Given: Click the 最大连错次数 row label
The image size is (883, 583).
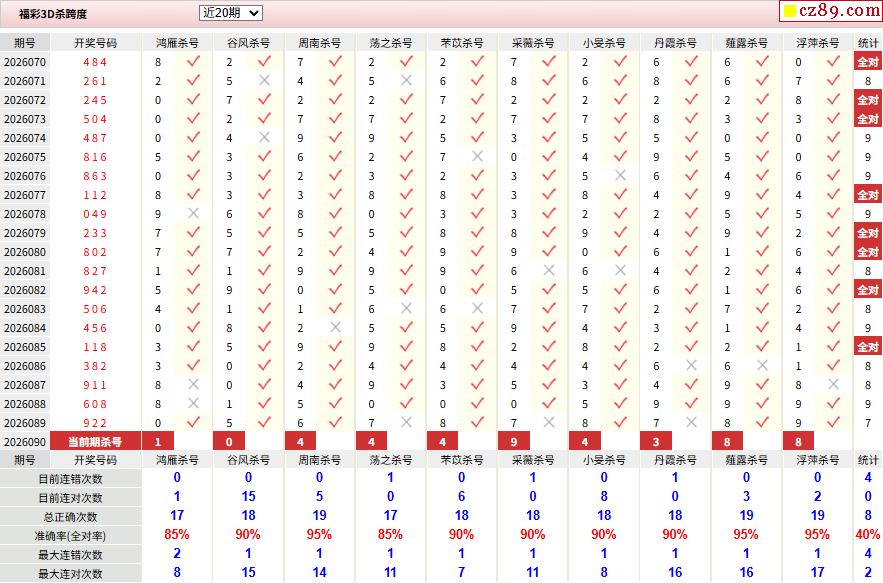Looking at the screenshot, I should (x=70, y=555).
